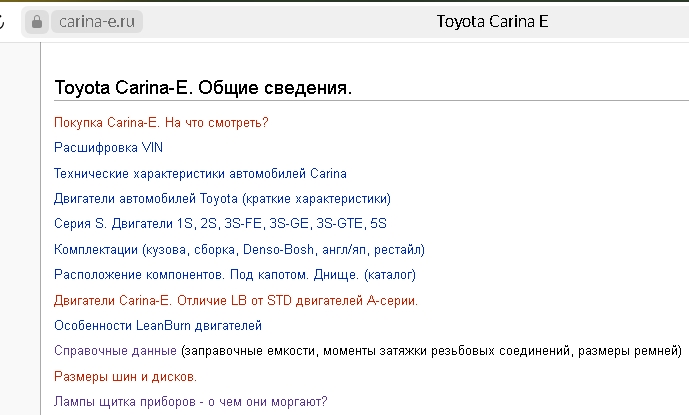Open Двигатели автомобилей Toyota краткие характеристики
The width and height of the screenshot is (689, 415).
coord(222,198)
